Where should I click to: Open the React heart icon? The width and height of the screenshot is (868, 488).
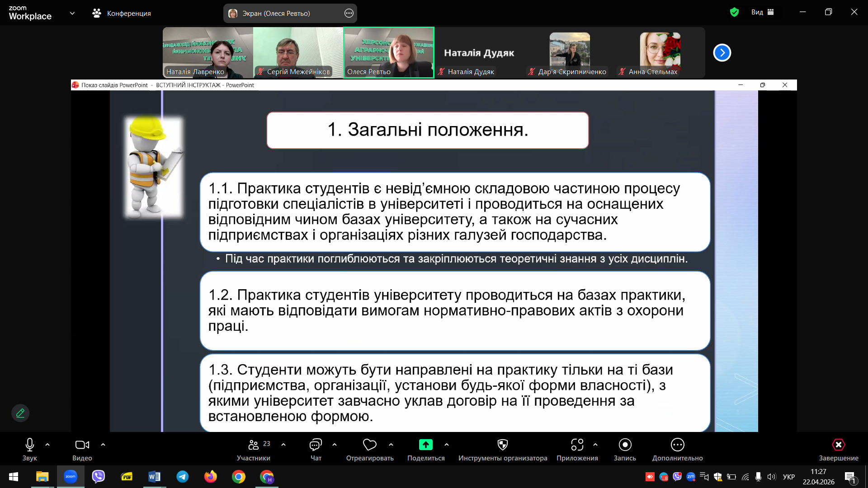click(x=369, y=445)
